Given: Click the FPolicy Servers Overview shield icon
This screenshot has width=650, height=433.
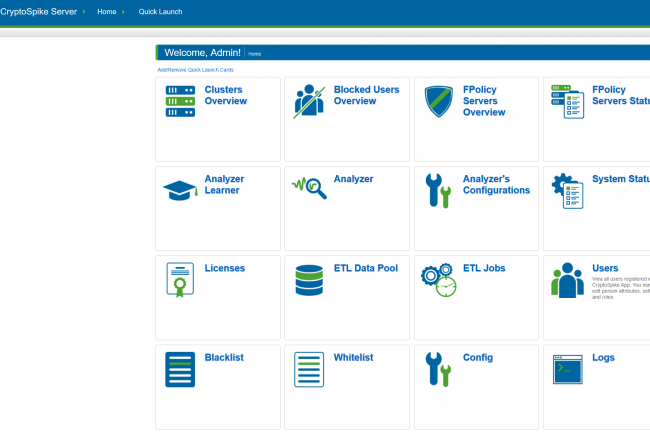Looking at the screenshot, I should tap(439, 102).
